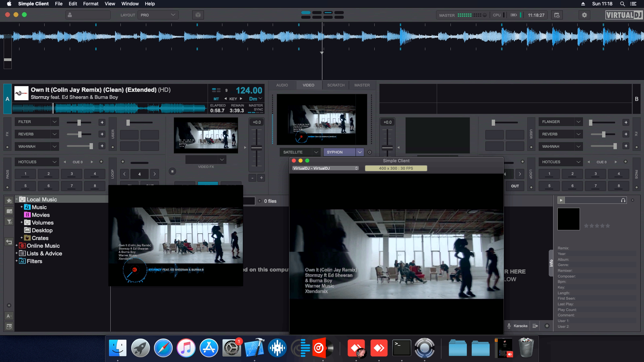Click the prelisten play icon in info panel
The height and width of the screenshot is (362, 644).
point(561,200)
